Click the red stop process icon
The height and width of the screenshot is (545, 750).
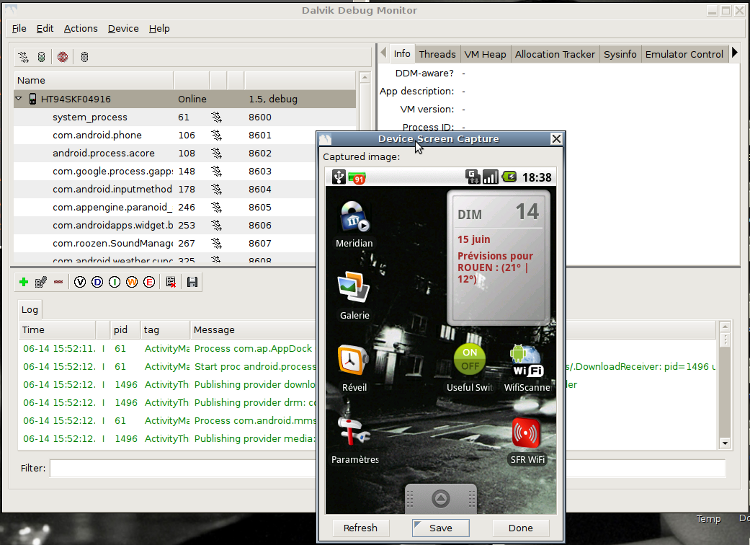click(63, 57)
